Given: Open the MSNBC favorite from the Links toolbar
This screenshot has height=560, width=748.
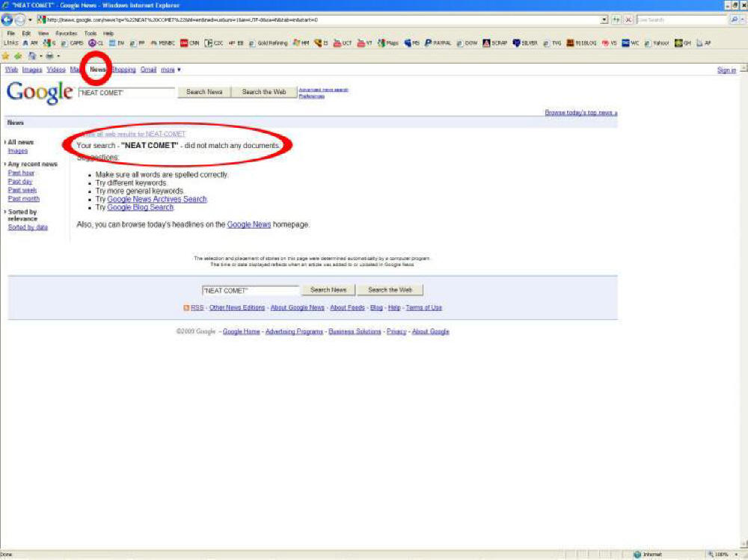Looking at the screenshot, I should (x=166, y=43).
